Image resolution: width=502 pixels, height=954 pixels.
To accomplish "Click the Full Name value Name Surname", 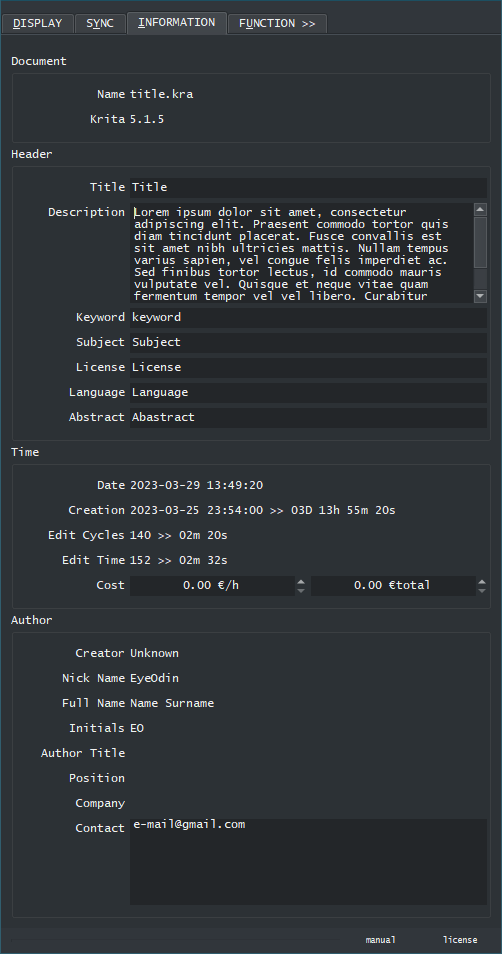I will [x=172, y=703].
